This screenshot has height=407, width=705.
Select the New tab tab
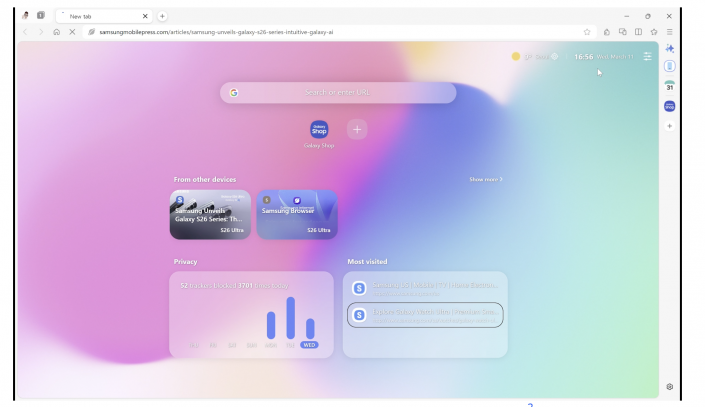[100, 16]
